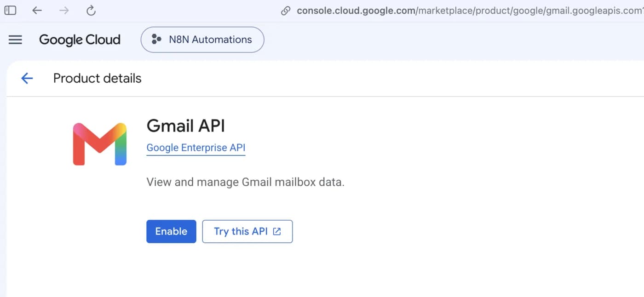The height and width of the screenshot is (297, 644).
Task: Click the View and manage Gmail mailbox data text
Action: pos(246,182)
